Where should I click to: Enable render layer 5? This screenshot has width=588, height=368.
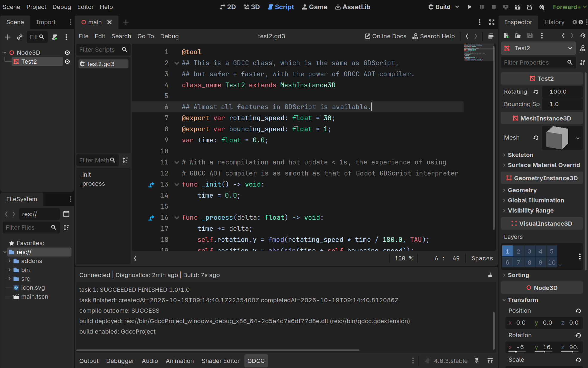click(552, 251)
